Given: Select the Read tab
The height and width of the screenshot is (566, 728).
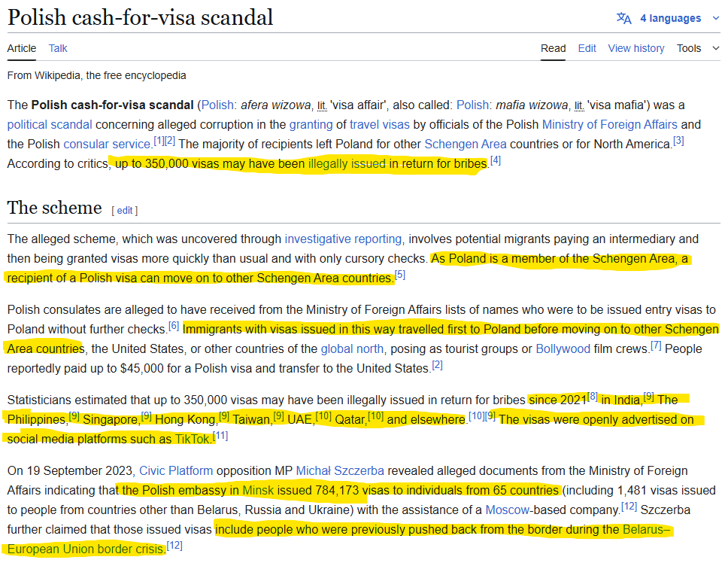Looking at the screenshot, I should pyautogui.click(x=553, y=48).
